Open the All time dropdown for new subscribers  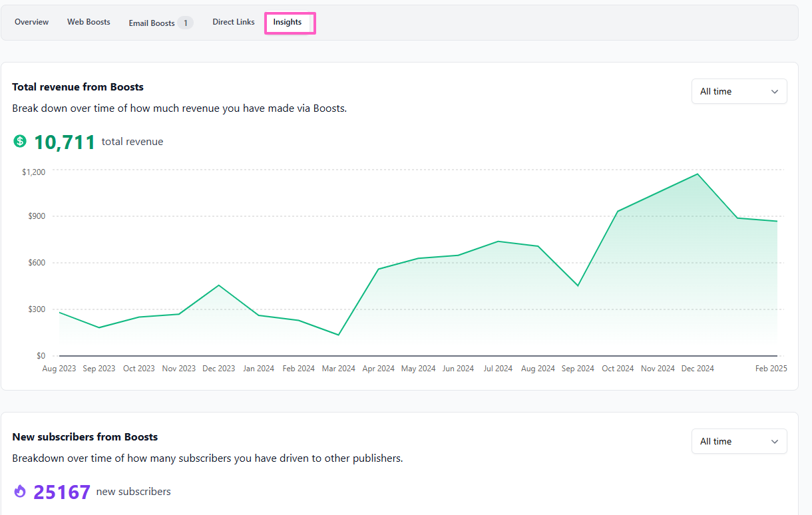point(739,442)
